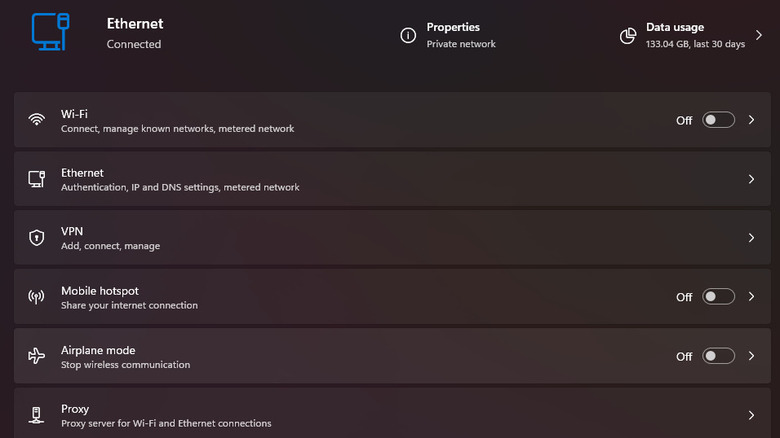
Task: Click the Ethernet computer icon in header
Action: pyautogui.click(x=50, y=32)
